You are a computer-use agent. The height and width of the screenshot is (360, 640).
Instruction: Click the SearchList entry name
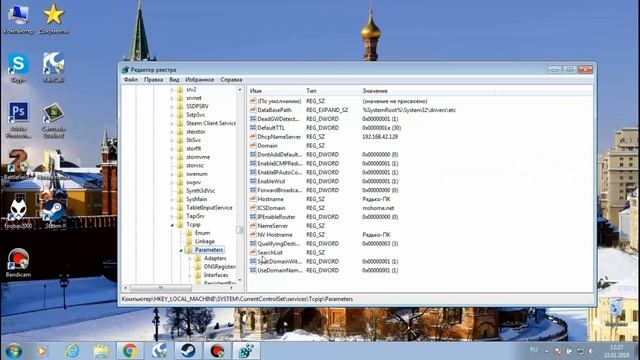[270, 253]
